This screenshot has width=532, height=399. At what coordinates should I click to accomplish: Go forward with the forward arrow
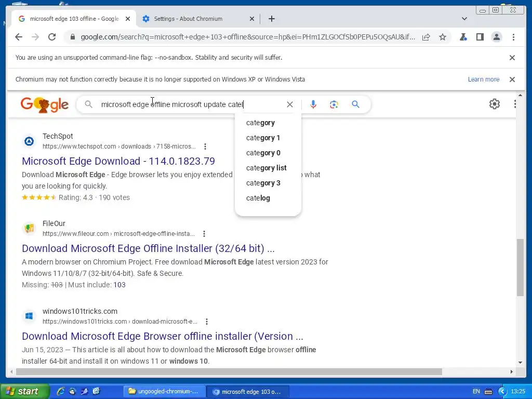tap(35, 37)
